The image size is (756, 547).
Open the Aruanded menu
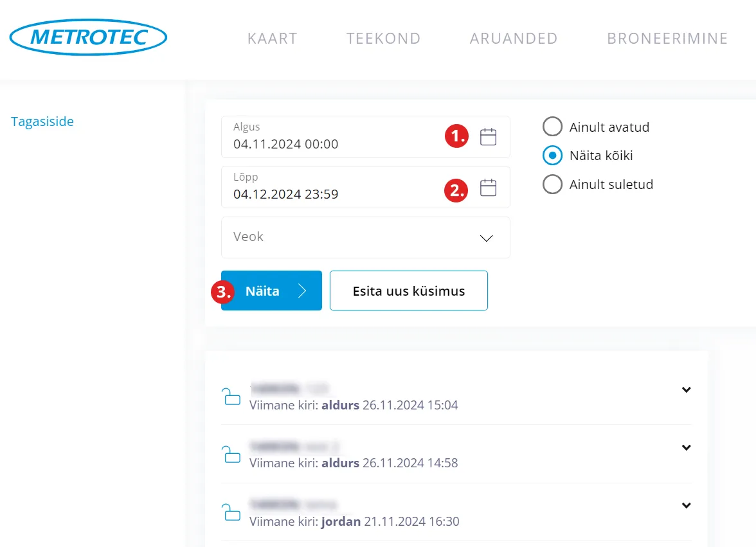click(x=514, y=39)
